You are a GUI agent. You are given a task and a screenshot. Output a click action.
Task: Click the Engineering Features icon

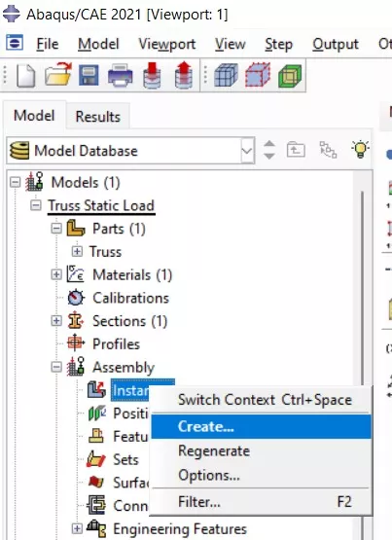[x=96, y=528]
